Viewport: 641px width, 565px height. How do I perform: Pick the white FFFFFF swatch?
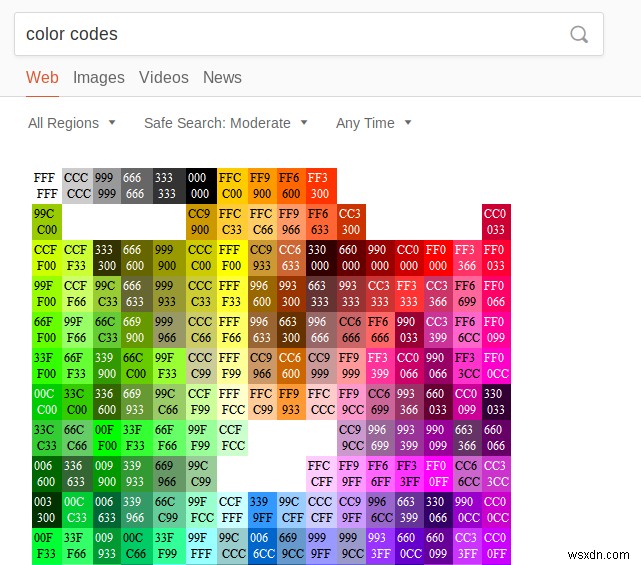47,186
